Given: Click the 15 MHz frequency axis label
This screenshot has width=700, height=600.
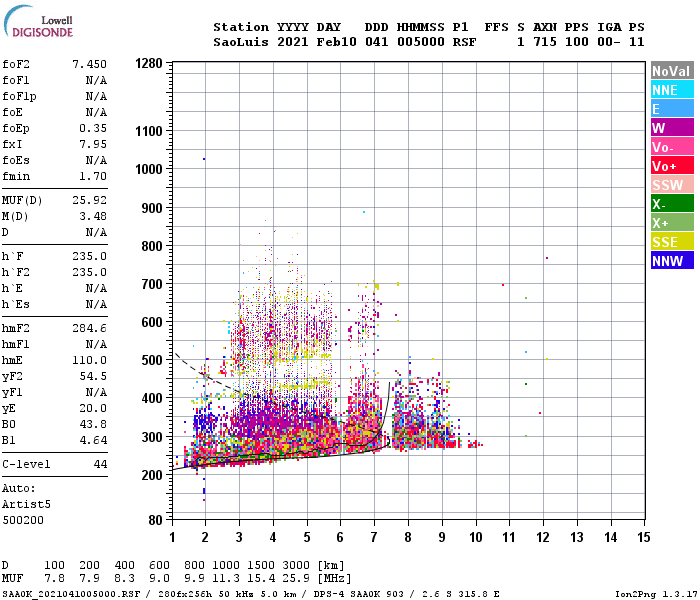Looking at the screenshot, I should (644, 538).
